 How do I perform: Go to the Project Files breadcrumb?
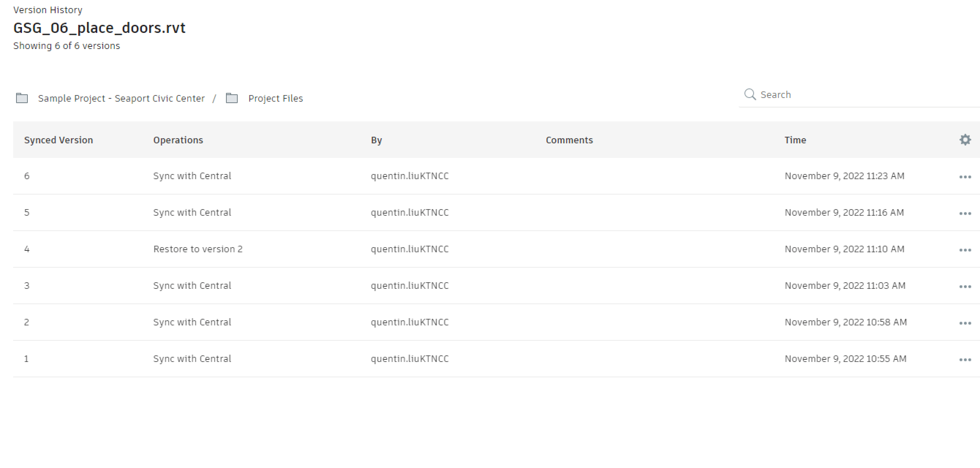click(275, 99)
